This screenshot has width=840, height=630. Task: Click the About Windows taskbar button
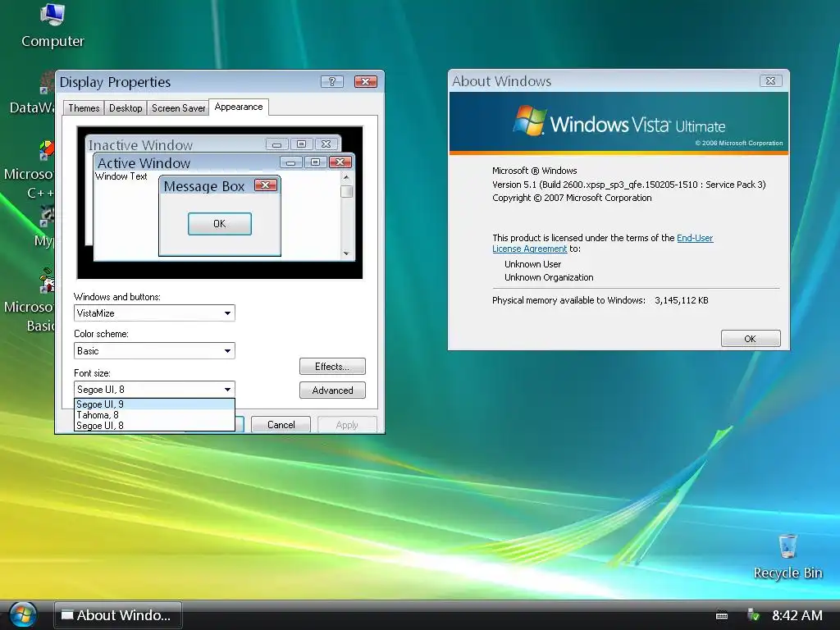[118, 615]
